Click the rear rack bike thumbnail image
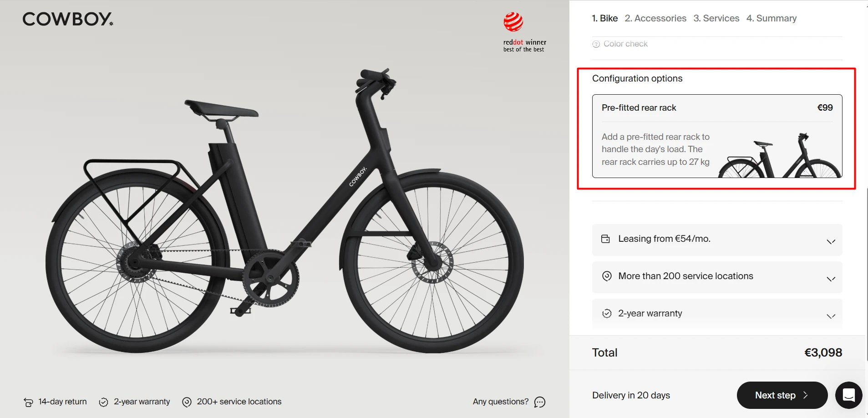 click(779, 155)
